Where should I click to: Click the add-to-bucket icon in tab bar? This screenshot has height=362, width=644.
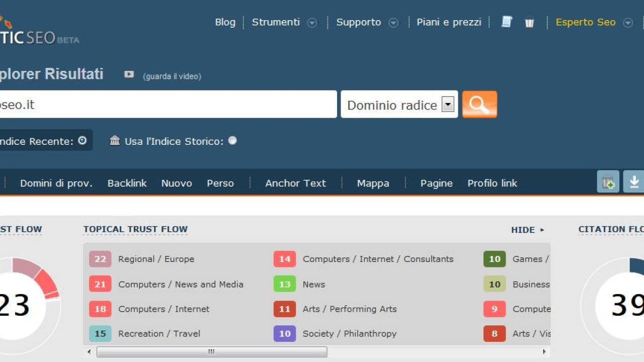tap(608, 182)
